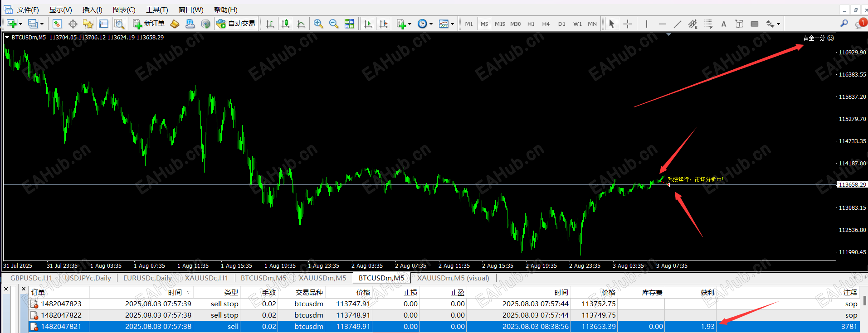Toggle Chart Shift
The width and height of the screenshot is (868, 333).
point(384,24)
